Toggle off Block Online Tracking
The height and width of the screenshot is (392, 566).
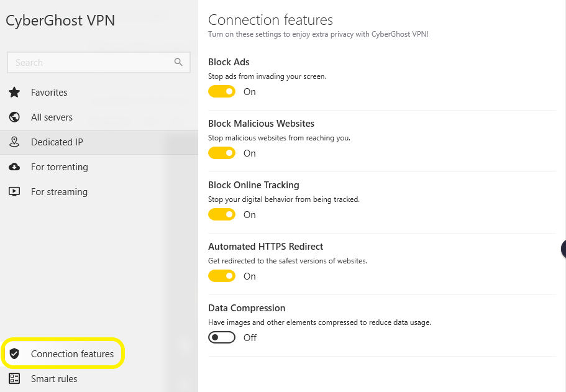tap(222, 214)
